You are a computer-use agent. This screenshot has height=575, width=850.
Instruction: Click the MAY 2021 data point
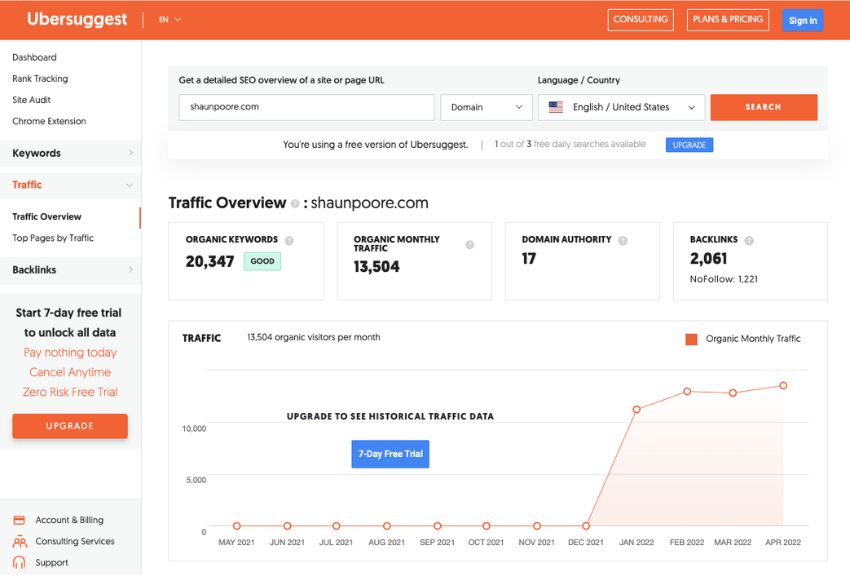tap(236, 526)
